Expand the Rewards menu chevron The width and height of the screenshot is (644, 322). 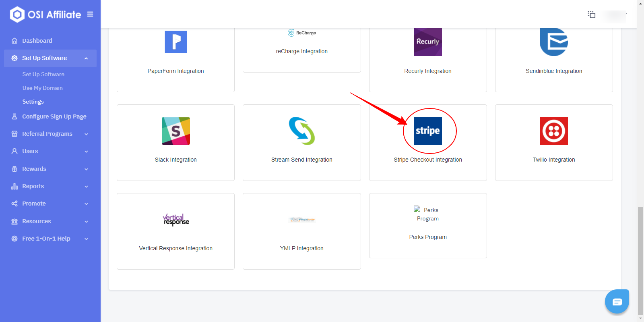tap(86, 169)
